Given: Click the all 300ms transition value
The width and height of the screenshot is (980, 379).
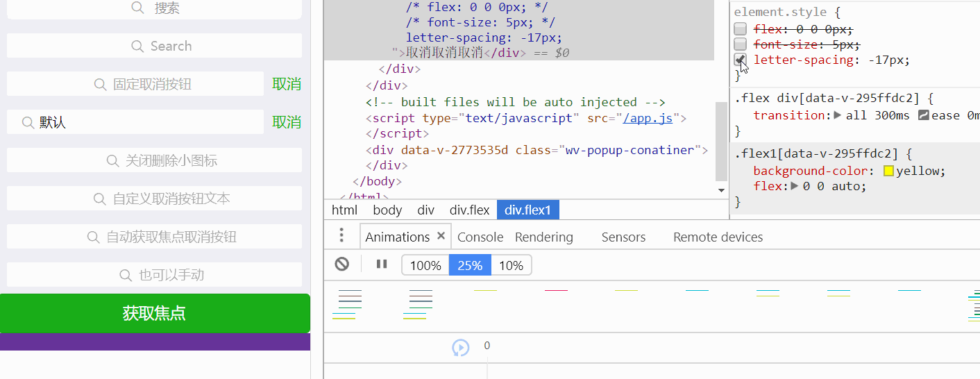Looking at the screenshot, I should [877, 115].
